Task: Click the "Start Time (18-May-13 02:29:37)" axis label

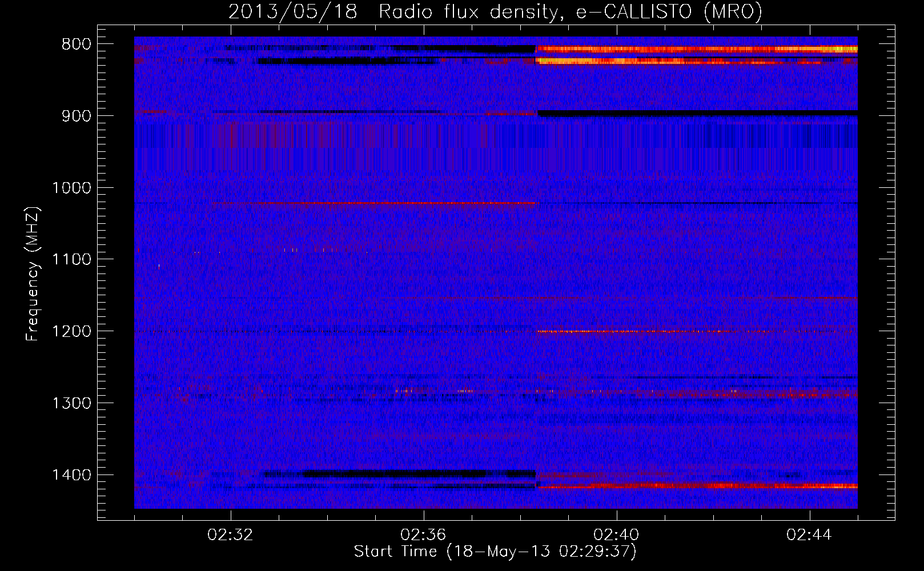Action: coord(495,552)
